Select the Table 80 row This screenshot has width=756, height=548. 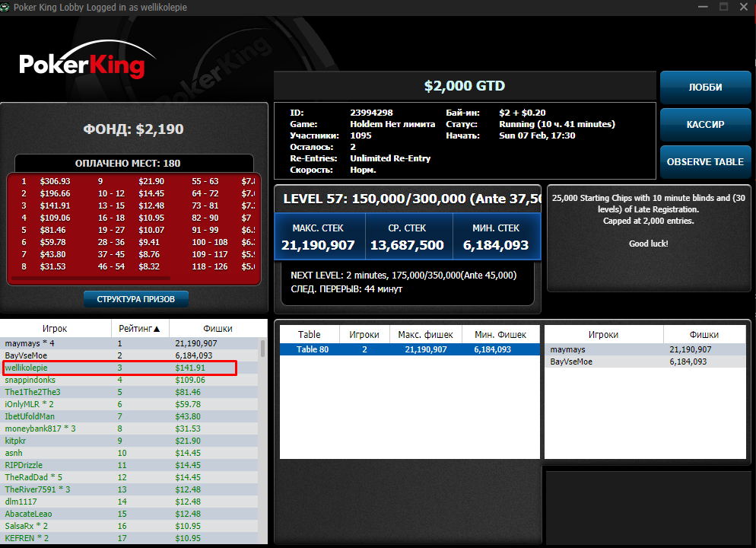(410, 349)
